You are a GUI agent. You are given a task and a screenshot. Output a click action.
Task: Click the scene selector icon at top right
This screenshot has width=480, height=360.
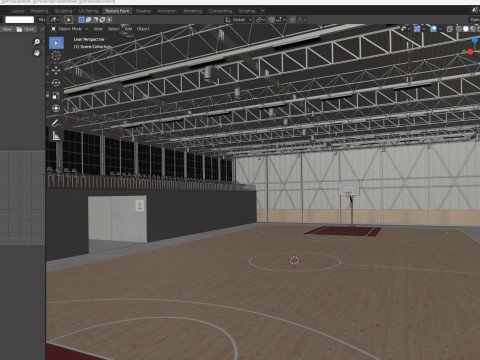475,11
